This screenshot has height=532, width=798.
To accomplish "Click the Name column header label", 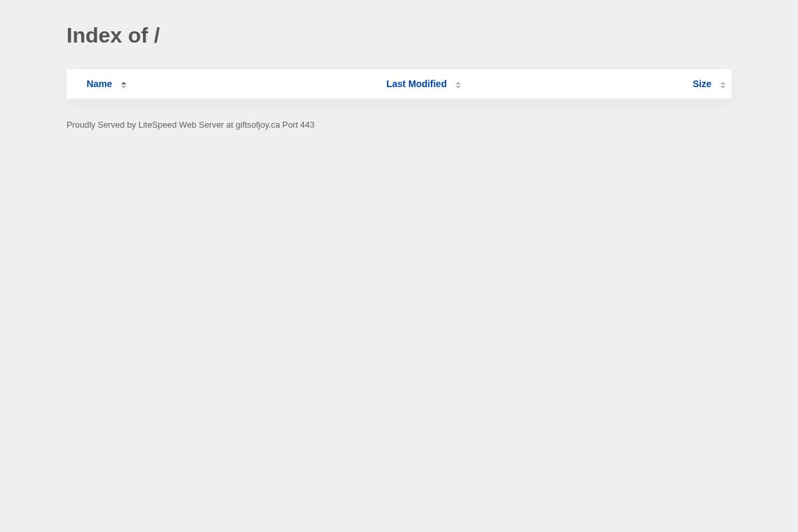I will click(x=99, y=84).
